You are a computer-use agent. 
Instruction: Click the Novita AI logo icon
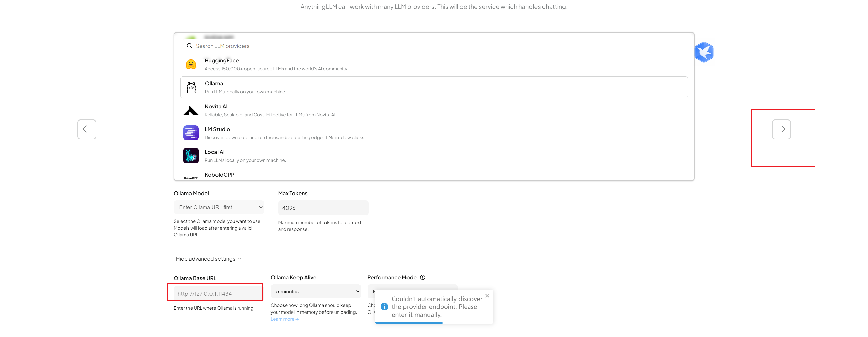(x=191, y=110)
